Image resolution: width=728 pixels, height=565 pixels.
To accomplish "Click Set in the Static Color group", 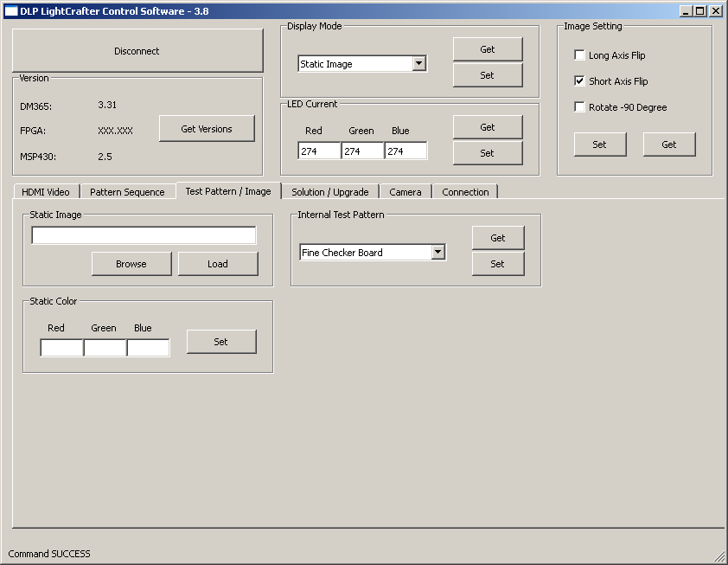I will [221, 342].
